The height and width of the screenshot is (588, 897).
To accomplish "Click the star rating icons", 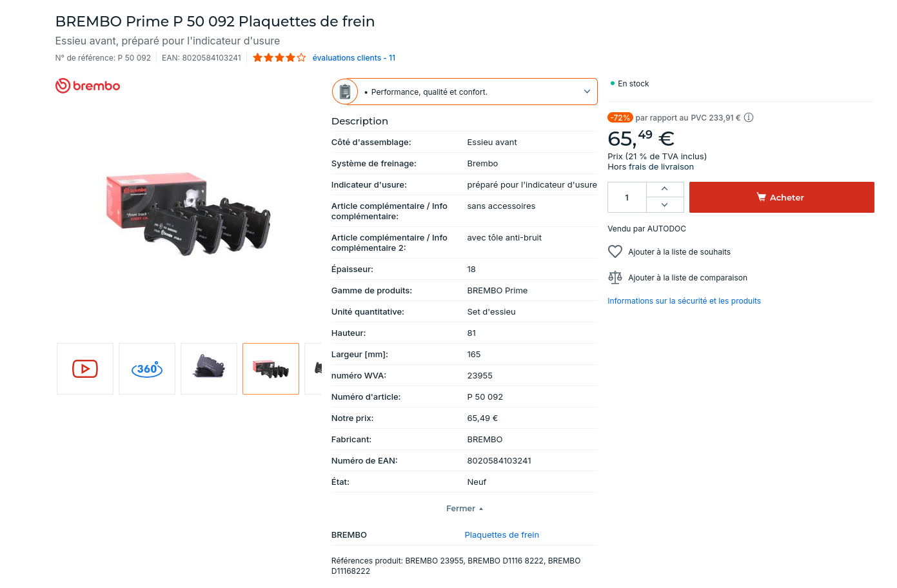I will (279, 58).
